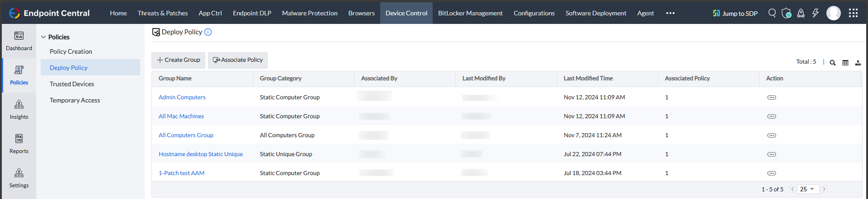
Task: Open Temporary Access in the sidebar
Action: (x=75, y=100)
